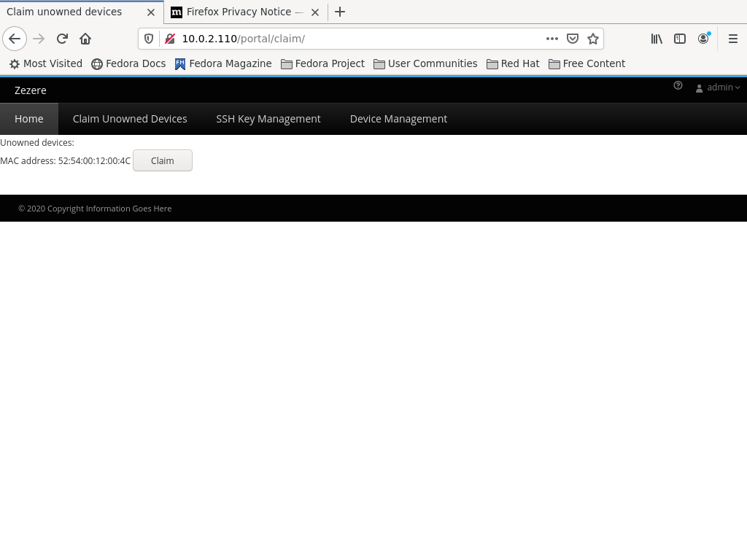
Task: Click the Zezere brand link
Action: pyautogui.click(x=31, y=90)
